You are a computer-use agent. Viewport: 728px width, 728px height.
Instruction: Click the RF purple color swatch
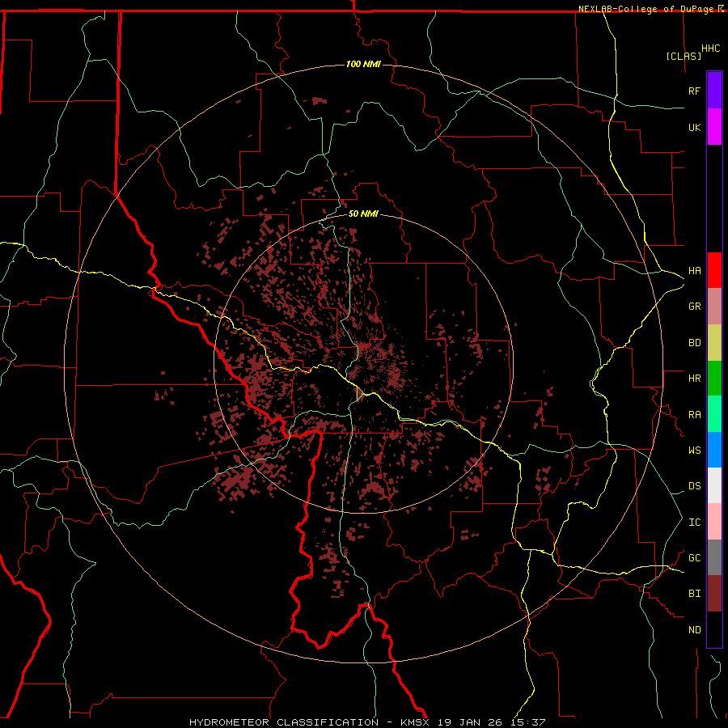click(x=714, y=91)
